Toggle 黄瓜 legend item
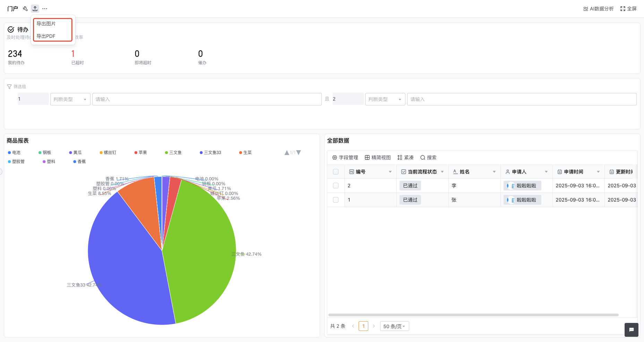Screen dimensions: 644x342 [x=75, y=153]
